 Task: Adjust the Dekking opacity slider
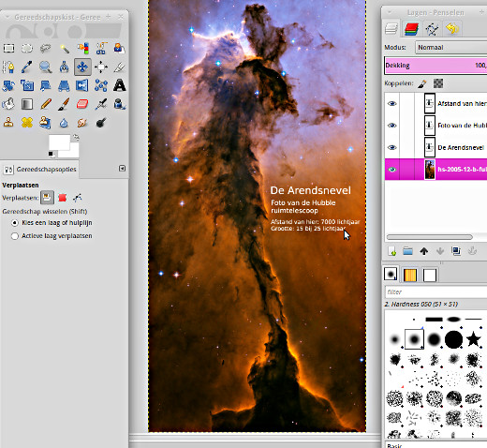tap(435, 66)
